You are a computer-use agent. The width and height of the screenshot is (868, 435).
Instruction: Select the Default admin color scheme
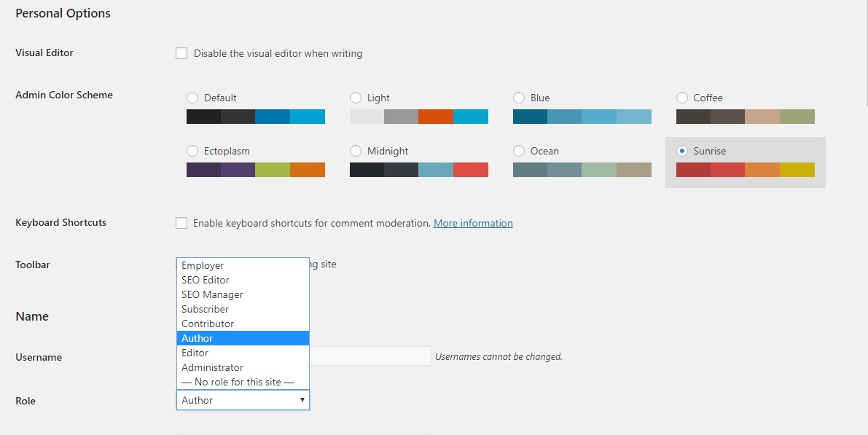click(x=192, y=97)
